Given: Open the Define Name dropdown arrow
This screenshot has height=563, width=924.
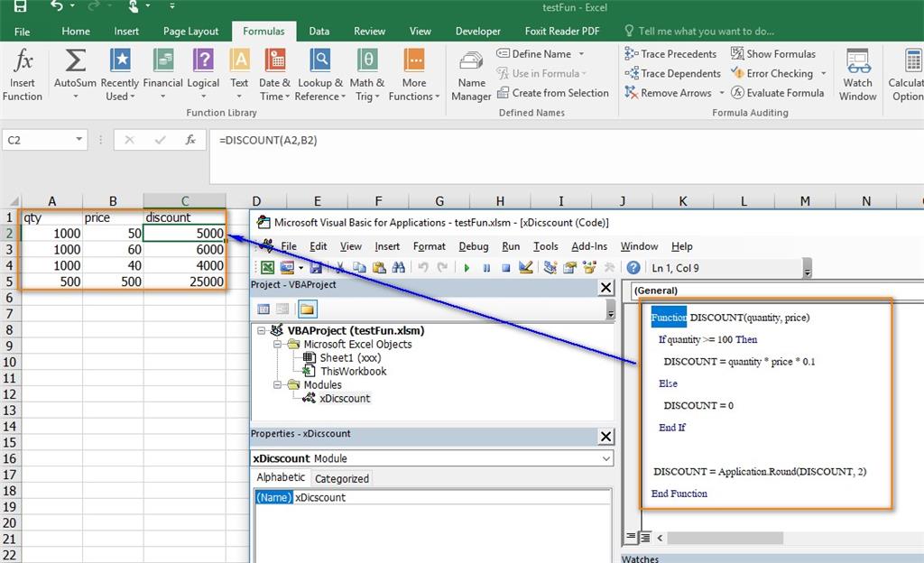Looking at the screenshot, I should pos(581,53).
